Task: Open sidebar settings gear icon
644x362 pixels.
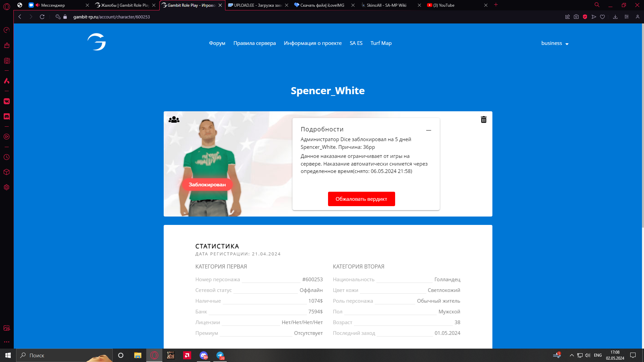Action: (x=7, y=187)
